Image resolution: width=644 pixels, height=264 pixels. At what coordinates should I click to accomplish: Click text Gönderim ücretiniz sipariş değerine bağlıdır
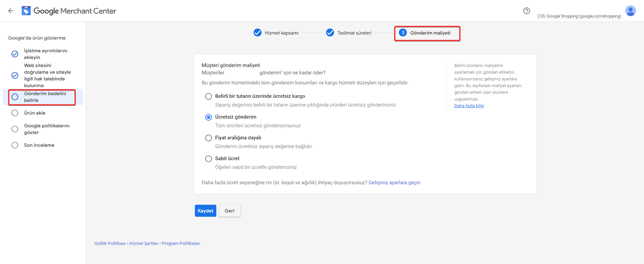point(264,146)
